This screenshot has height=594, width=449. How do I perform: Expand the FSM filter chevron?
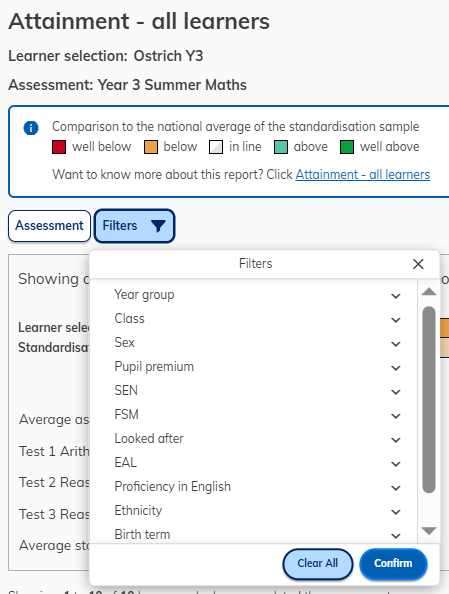coord(396,416)
